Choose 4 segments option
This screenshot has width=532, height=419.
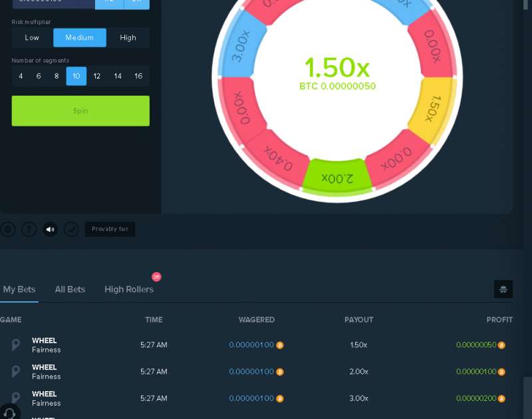(21, 76)
